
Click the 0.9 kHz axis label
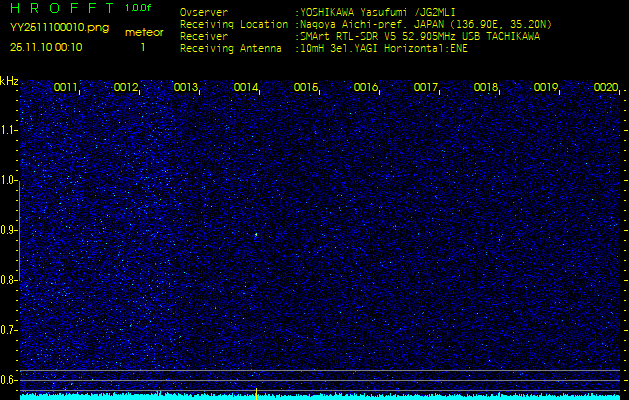[x=9, y=230]
